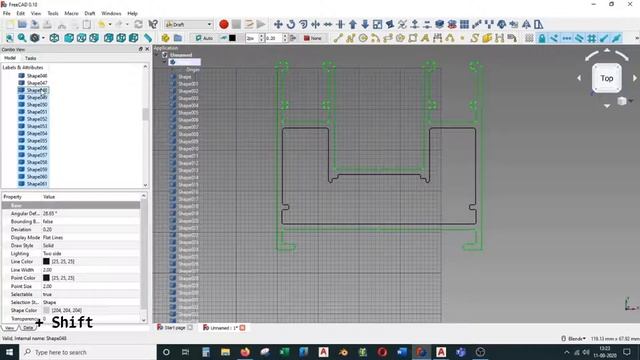Open the Draft workbench selector dropdown
Viewport: 640px width, 360px height.
click(189, 24)
